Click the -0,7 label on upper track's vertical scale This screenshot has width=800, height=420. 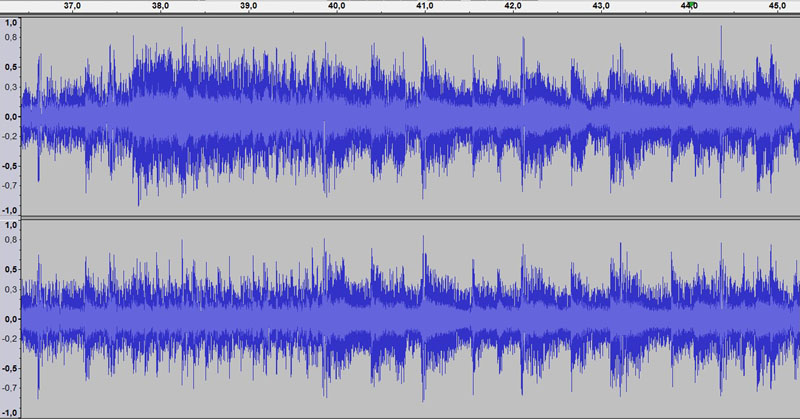coord(10,185)
